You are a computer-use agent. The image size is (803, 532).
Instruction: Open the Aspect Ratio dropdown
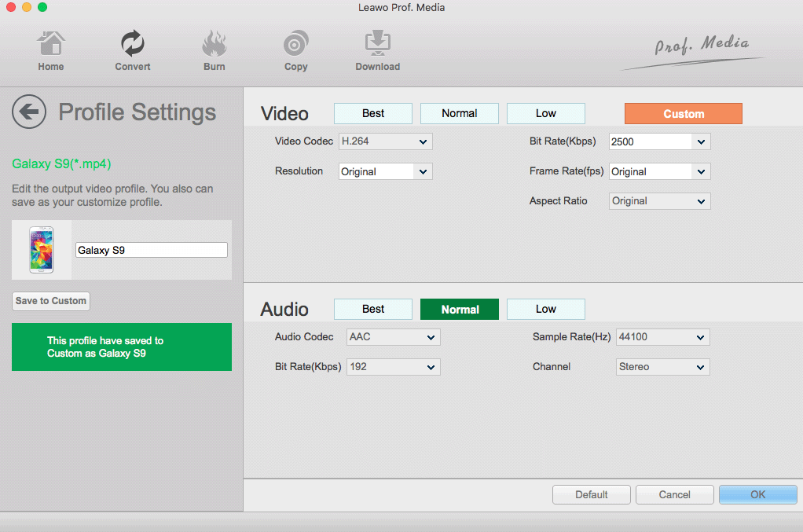pyautogui.click(x=660, y=201)
